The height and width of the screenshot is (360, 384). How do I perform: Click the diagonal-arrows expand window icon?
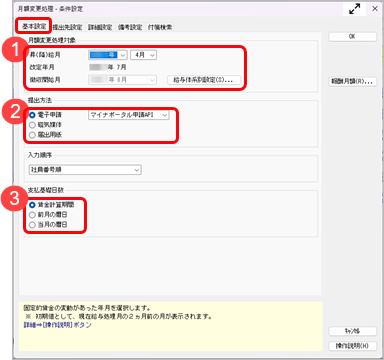point(355,9)
